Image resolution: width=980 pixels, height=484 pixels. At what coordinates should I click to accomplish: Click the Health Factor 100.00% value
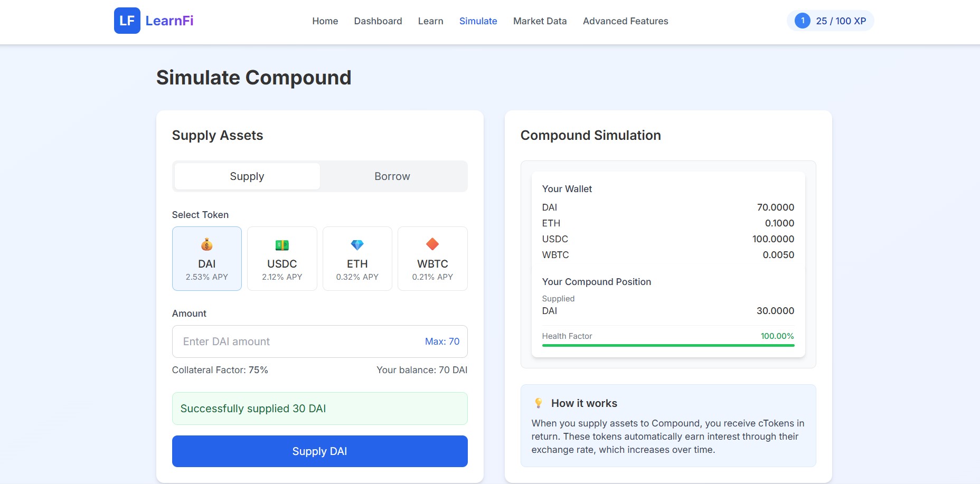(777, 336)
